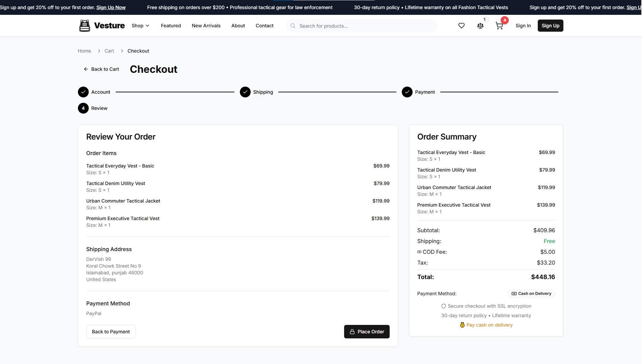The height and width of the screenshot is (364, 642).
Task: Open the Sign Up Now link in the banner
Action: (x=111, y=7)
